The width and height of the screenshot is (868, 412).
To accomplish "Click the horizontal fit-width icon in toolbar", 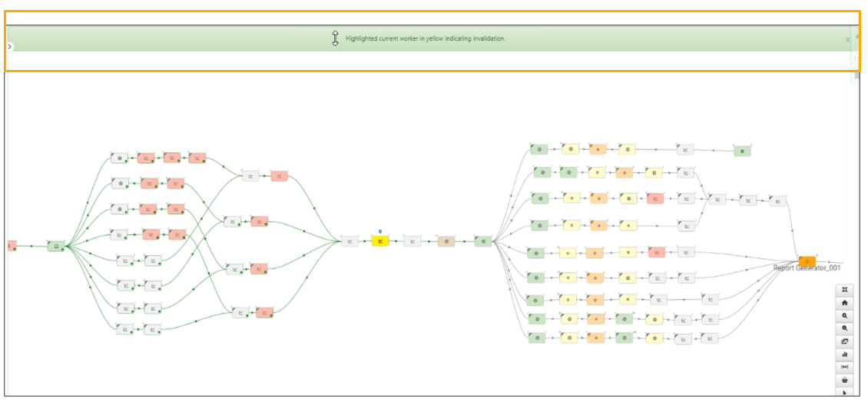I will [x=844, y=367].
